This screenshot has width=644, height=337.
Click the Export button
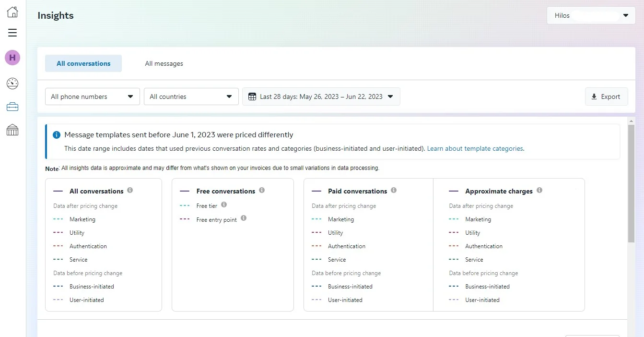[x=607, y=96]
